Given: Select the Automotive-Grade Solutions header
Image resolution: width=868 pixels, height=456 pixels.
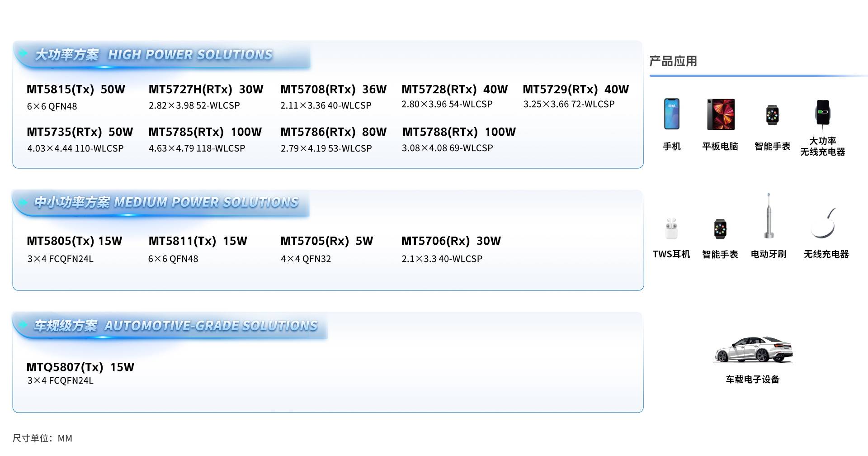Looking at the screenshot, I should pos(175,326).
